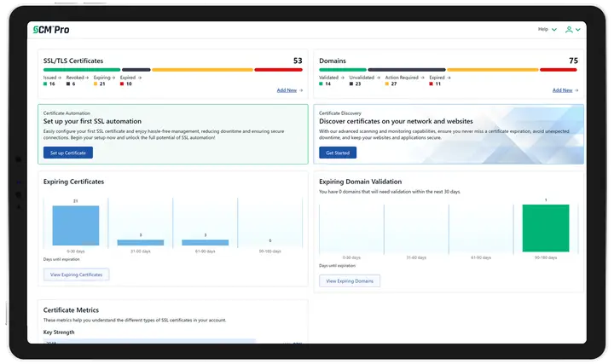Select the Issued certificates filter

click(x=51, y=78)
